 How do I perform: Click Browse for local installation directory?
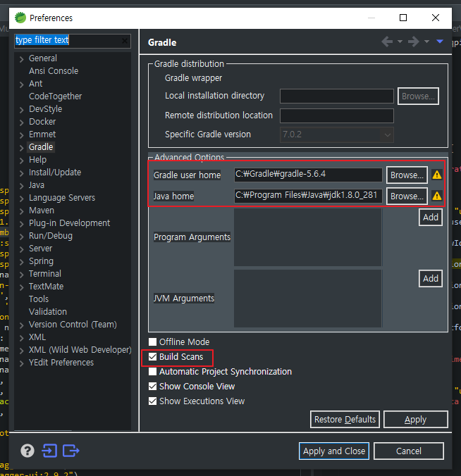(418, 96)
